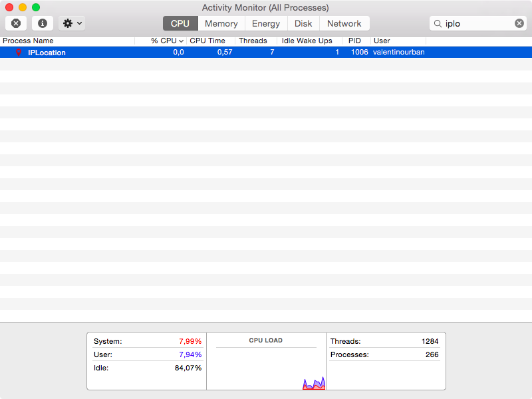The image size is (532, 399).
Task: Click the user valentinourban cell
Action: pyautogui.click(x=398, y=53)
